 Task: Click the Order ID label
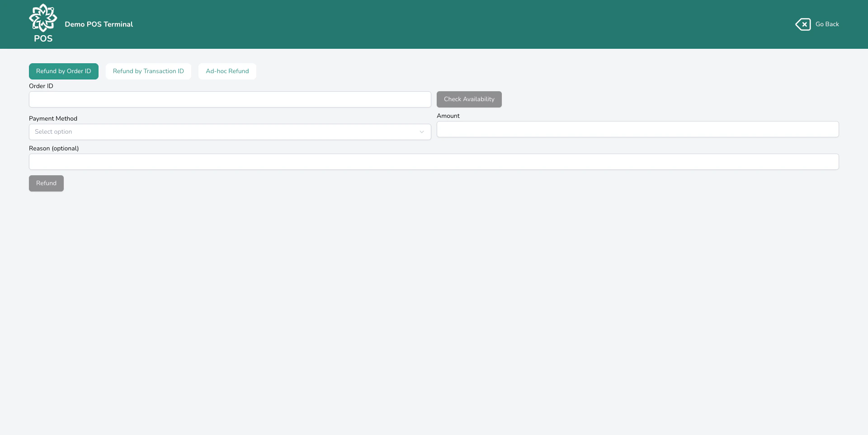[x=41, y=86]
